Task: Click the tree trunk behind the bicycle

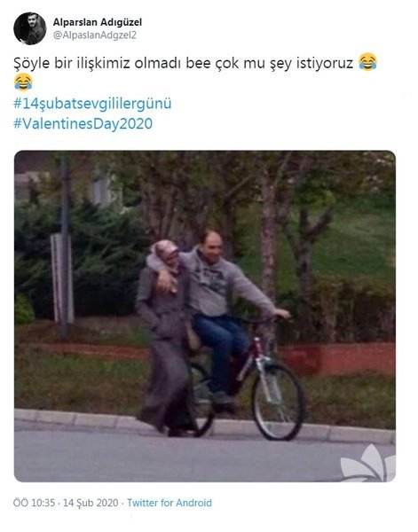Action: (x=269, y=238)
